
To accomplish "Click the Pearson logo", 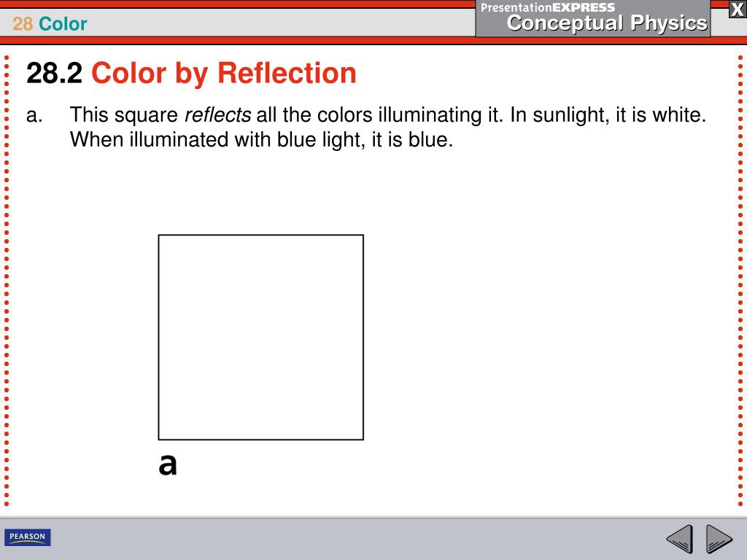I will 27,537.
